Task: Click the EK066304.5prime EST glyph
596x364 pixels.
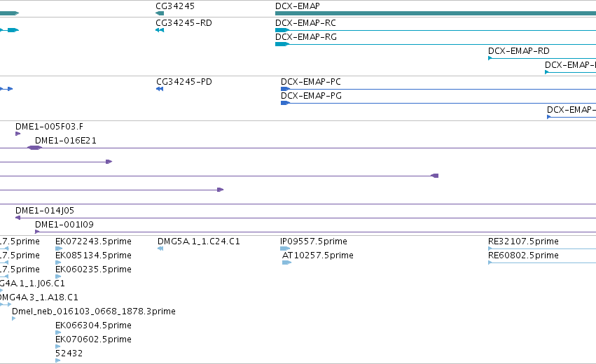Action: point(58,332)
